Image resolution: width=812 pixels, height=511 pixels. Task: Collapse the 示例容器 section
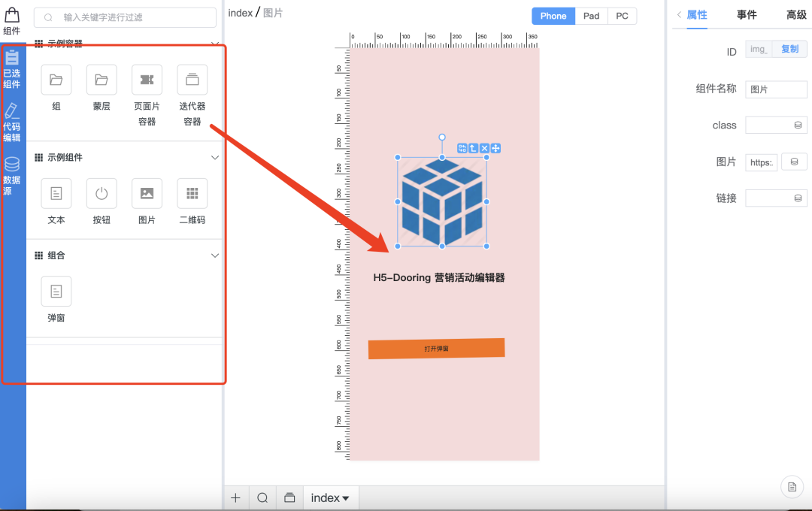pyautogui.click(x=215, y=44)
